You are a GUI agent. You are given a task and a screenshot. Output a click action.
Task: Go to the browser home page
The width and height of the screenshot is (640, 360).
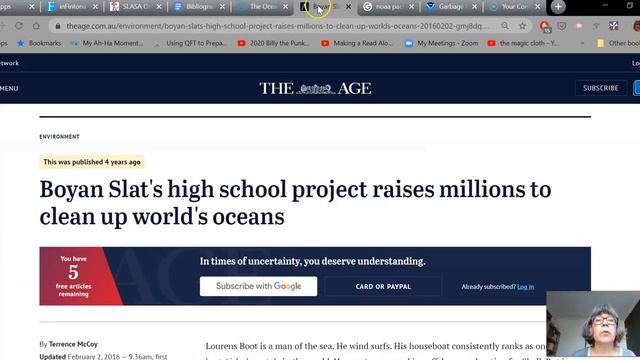click(36, 26)
